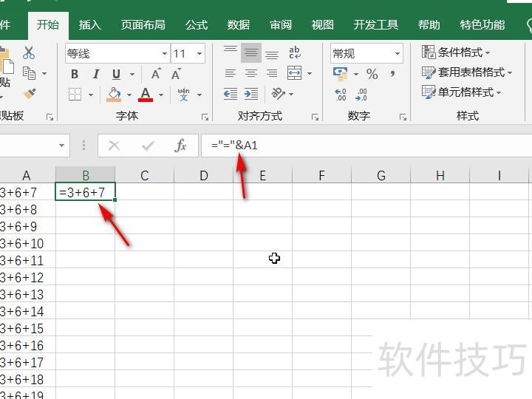
Task: Apply fill color paint bucket
Action: (114, 94)
